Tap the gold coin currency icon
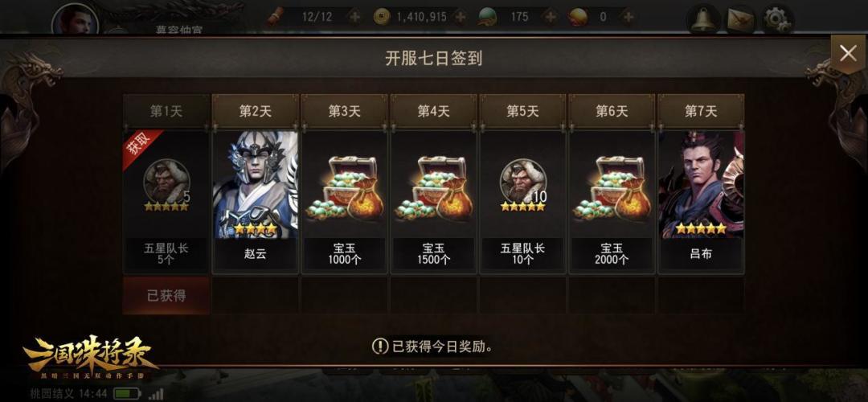The image size is (868, 402). (x=382, y=17)
